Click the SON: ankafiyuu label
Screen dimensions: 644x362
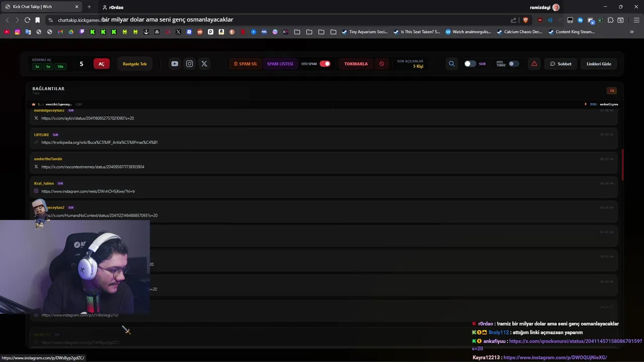603,104
